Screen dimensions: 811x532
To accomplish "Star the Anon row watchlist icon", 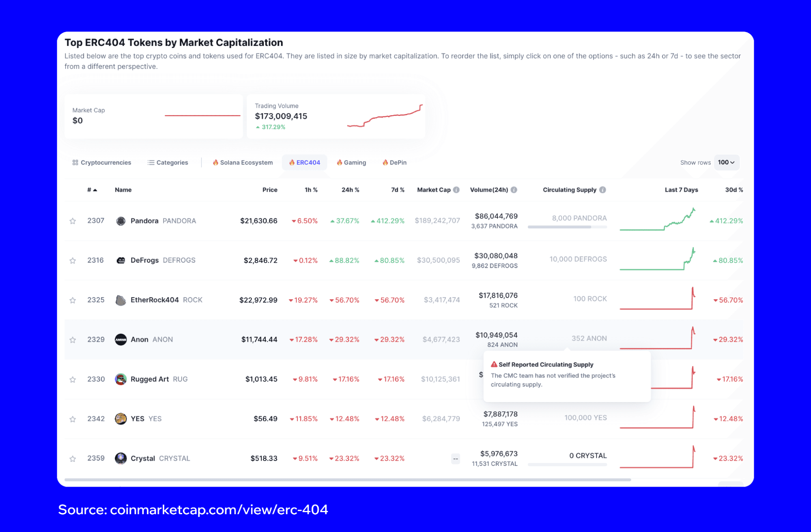I will click(x=73, y=340).
